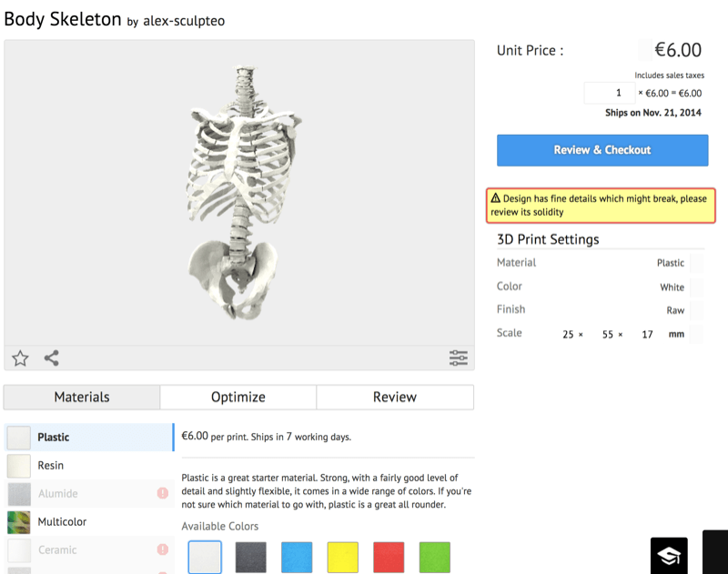
Task: Add the model to favorites with the star icon
Action: point(20,358)
